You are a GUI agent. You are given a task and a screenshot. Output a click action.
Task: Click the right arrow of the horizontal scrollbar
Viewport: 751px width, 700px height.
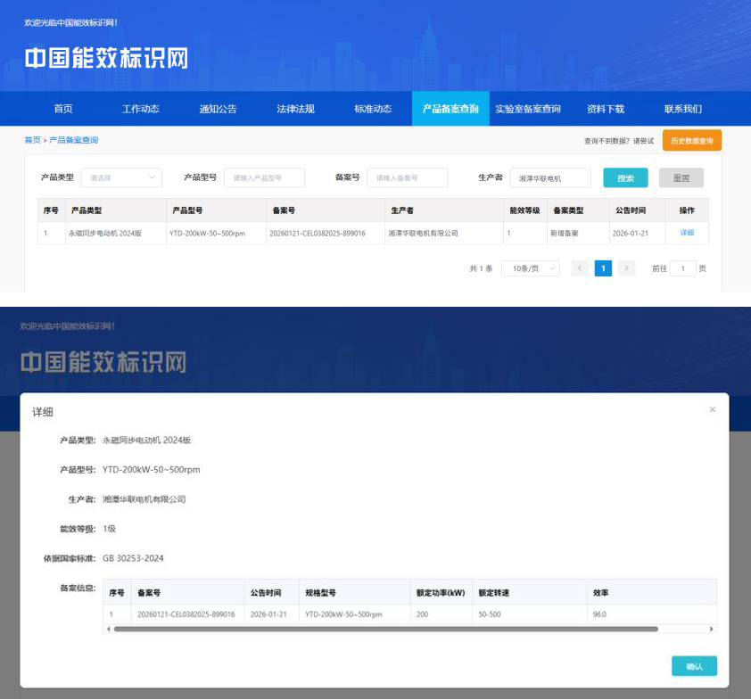[712, 630]
